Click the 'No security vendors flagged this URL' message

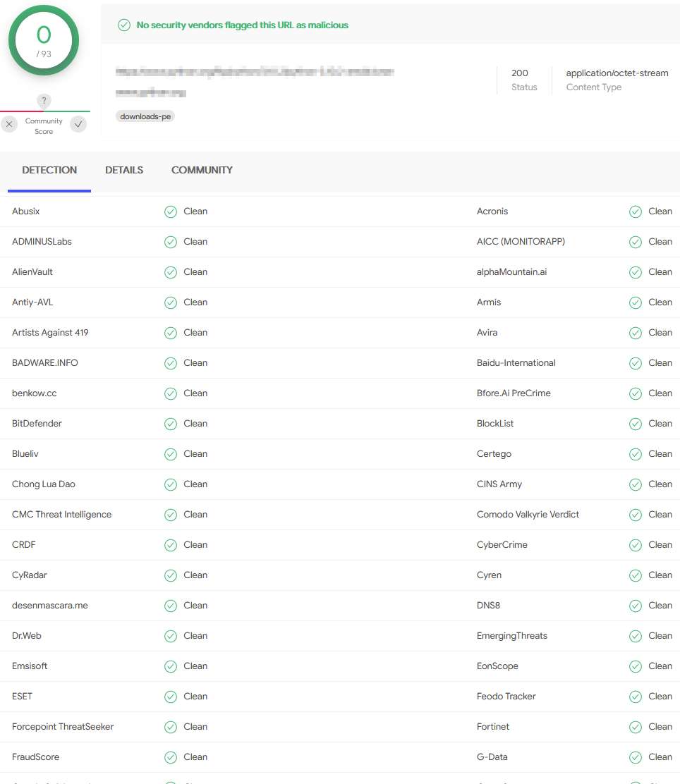[x=242, y=25]
